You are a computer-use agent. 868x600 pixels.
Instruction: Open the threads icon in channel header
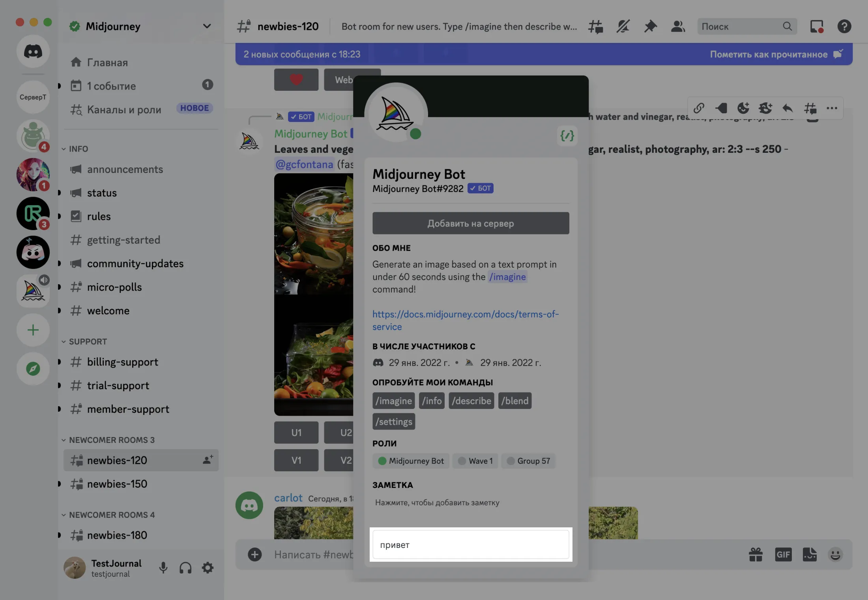point(596,26)
